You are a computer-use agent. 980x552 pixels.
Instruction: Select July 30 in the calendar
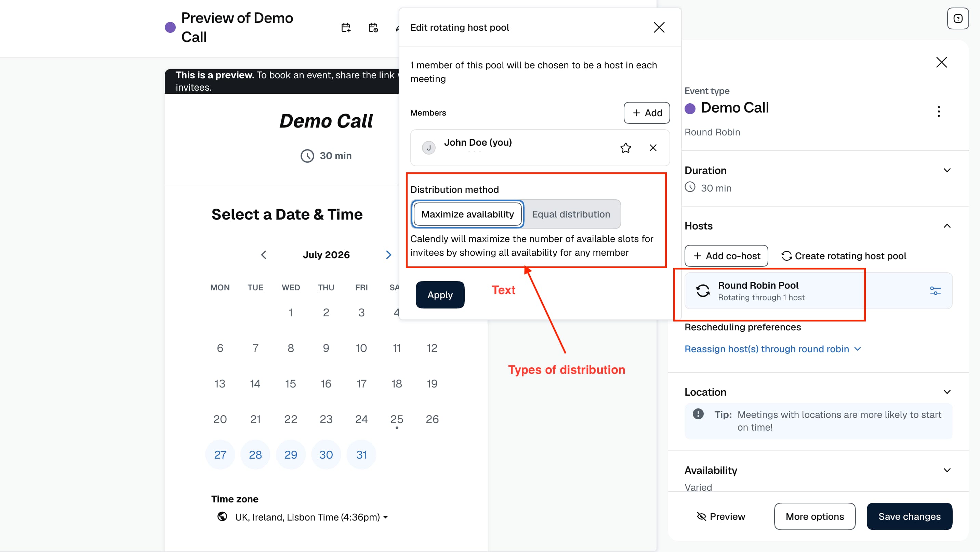click(326, 455)
